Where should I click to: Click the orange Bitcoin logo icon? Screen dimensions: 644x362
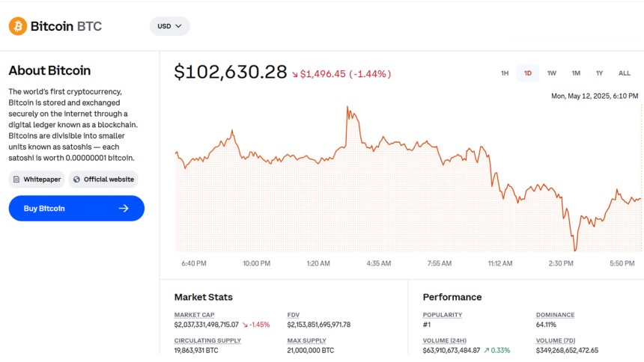tap(18, 26)
